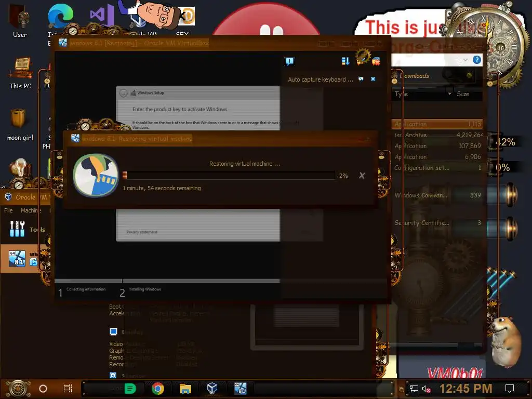
Task: Open Cortana search circle on taskbar
Action: 43,389
